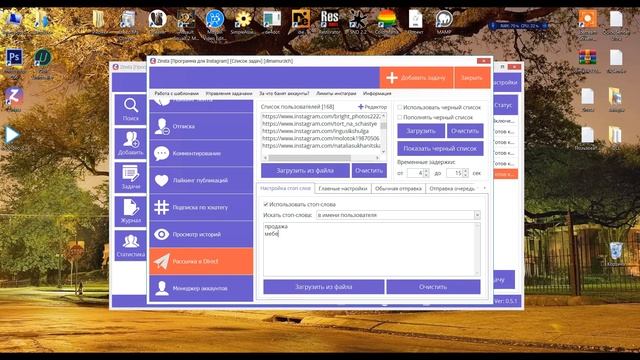Switch to Главные настройки tab
This screenshot has width=640, height=360.
click(x=343, y=189)
